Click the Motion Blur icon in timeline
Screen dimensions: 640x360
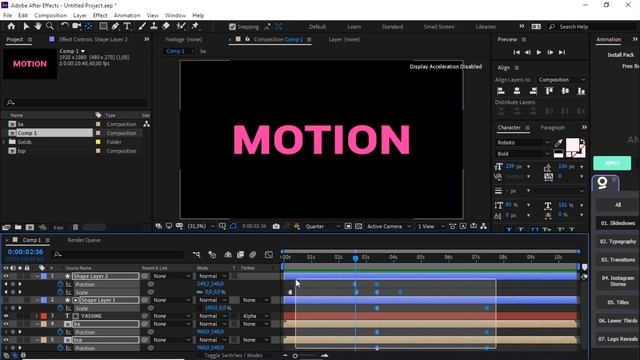[x=253, y=255]
